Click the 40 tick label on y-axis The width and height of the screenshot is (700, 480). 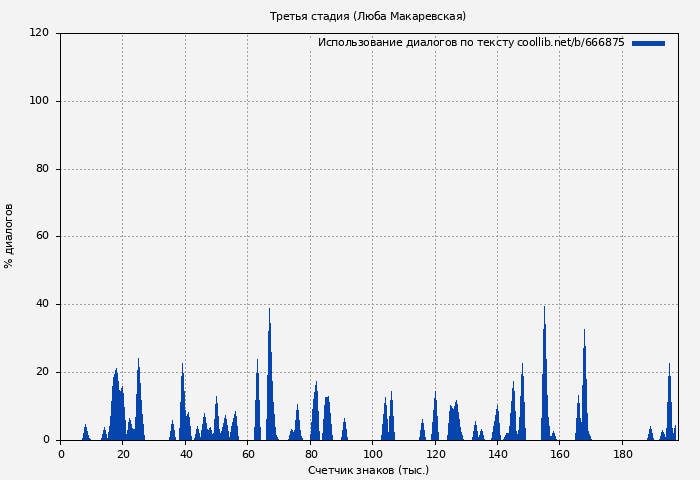point(42,304)
